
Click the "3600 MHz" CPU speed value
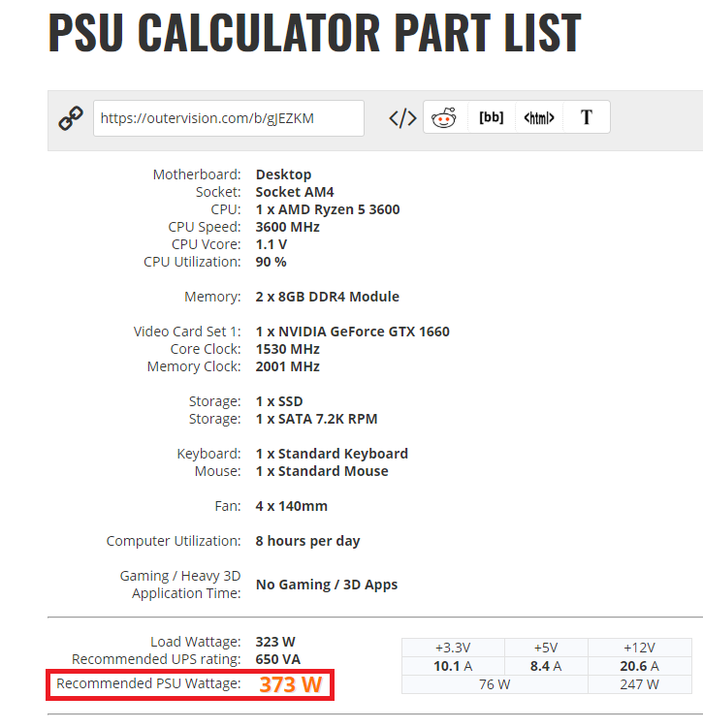[x=287, y=227]
